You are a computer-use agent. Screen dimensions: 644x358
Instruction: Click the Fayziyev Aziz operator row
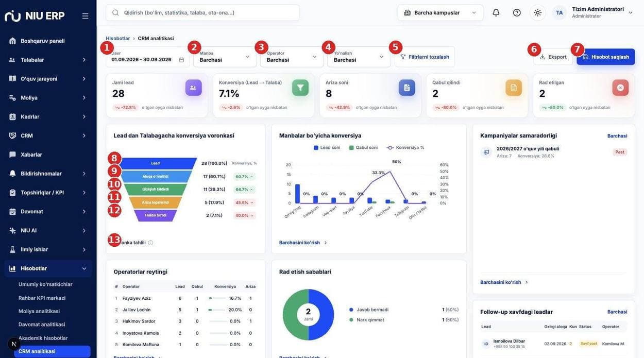(x=185, y=298)
